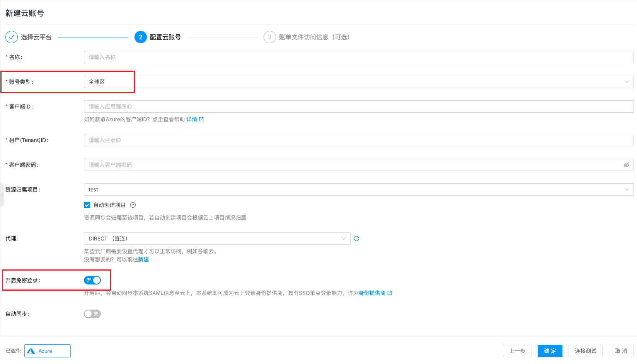The height and width of the screenshot is (364, 637).
Task: Open the 代理 DIRECT dropdown
Action: [x=217, y=239]
